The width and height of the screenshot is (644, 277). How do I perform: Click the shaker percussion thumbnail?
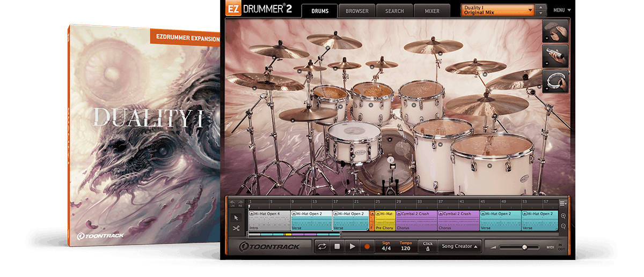click(555, 56)
